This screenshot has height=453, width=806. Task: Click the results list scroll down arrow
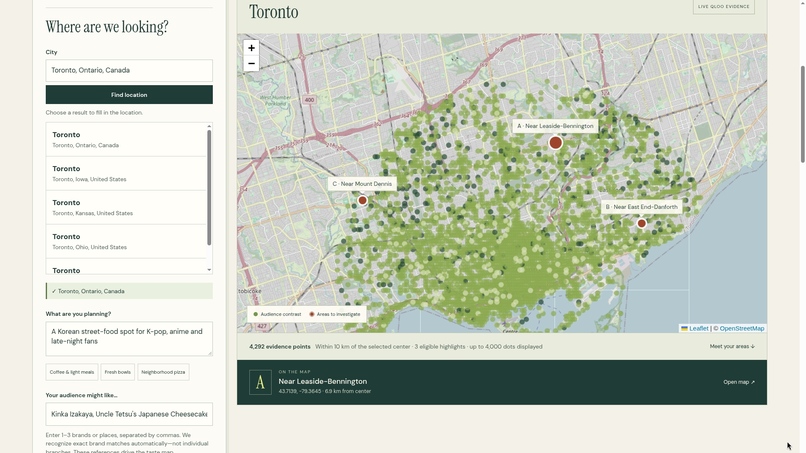point(209,270)
